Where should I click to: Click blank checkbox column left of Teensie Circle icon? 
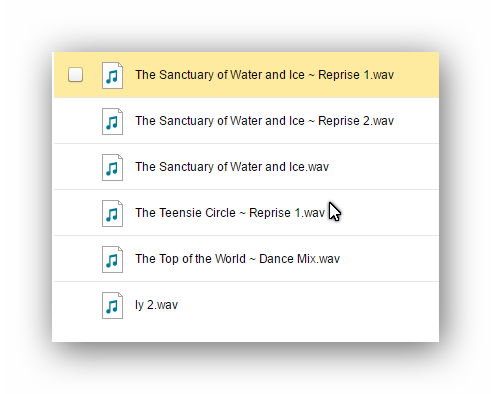click(75, 213)
